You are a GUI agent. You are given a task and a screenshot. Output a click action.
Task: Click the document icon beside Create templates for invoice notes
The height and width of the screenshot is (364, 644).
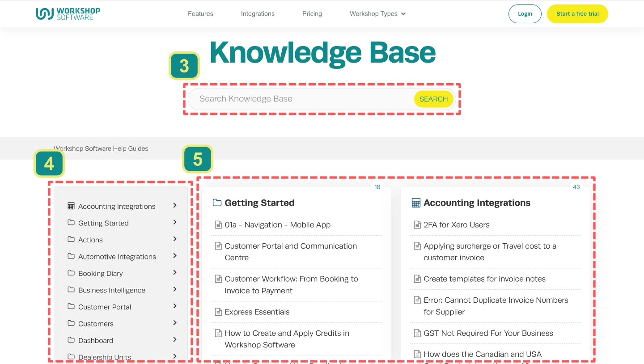(417, 279)
